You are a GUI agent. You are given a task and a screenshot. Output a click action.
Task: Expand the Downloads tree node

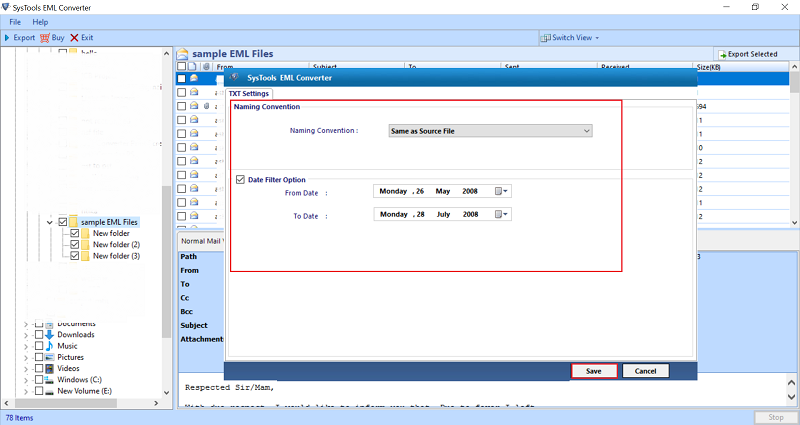pos(26,335)
